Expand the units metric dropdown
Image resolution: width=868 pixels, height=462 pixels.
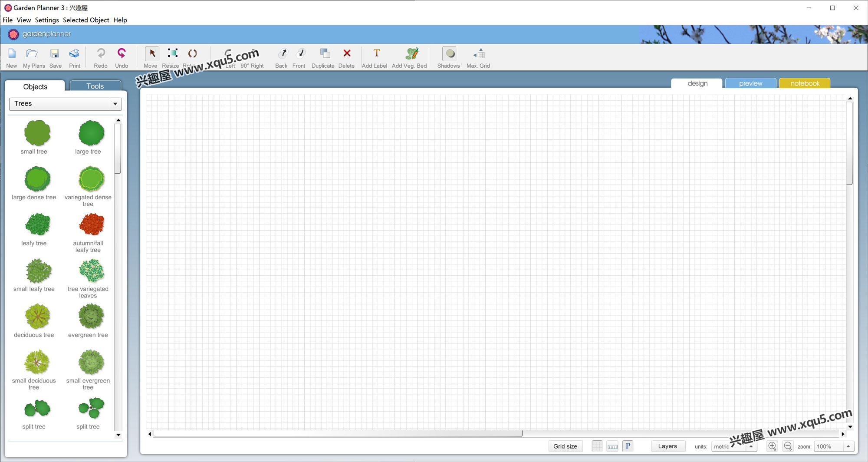[750, 446]
